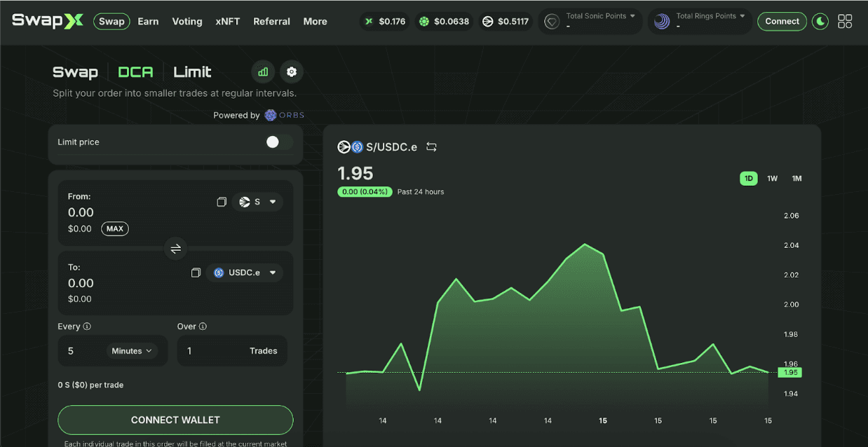
Task: Flip the S/USDC.e pair direction icon
Action: point(431,147)
